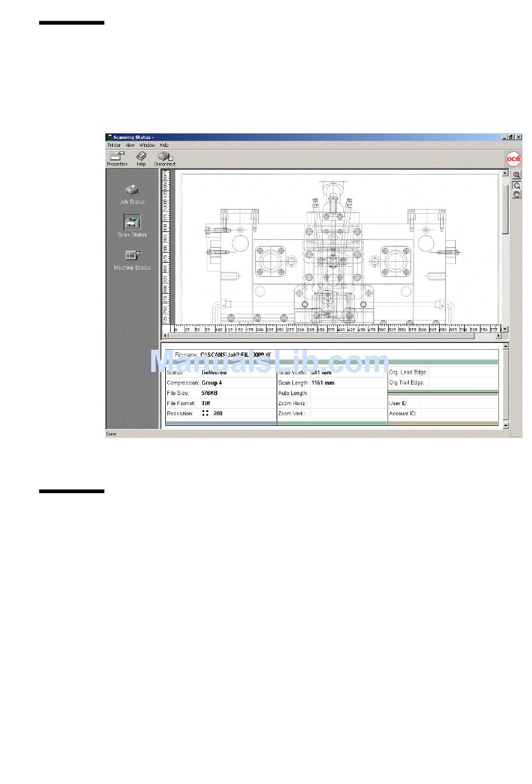This screenshot has height=784, width=532.
Task: Click the zoom in magnifier tool
Action: coord(517,175)
